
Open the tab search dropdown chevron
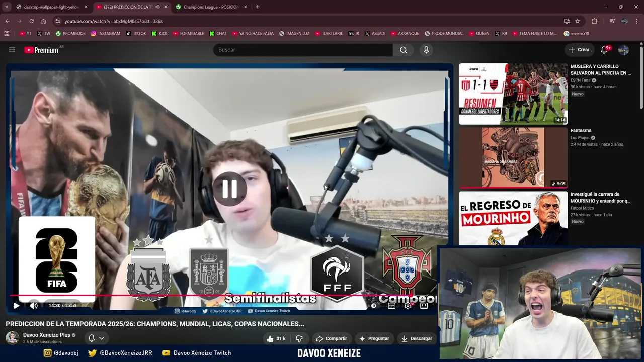click(x=7, y=7)
